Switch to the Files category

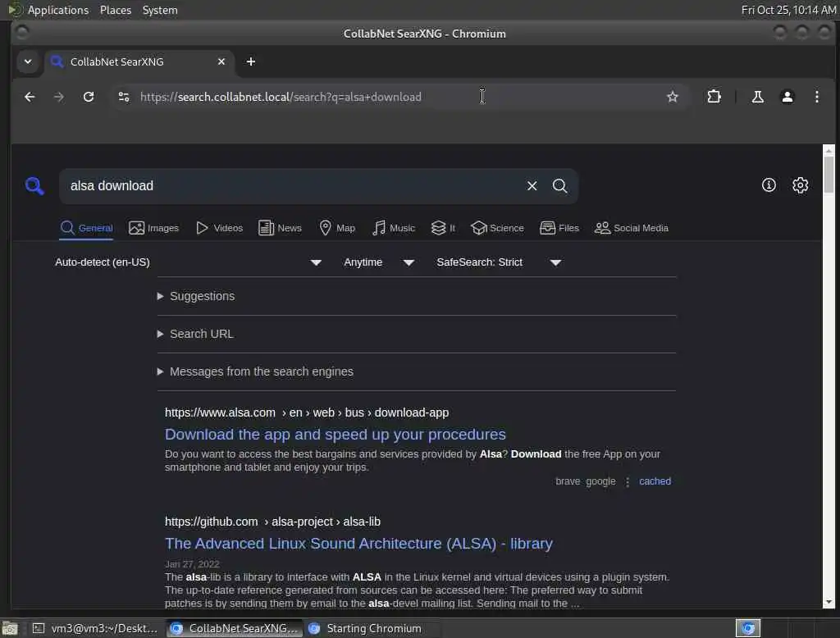click(x=559, y=228)
